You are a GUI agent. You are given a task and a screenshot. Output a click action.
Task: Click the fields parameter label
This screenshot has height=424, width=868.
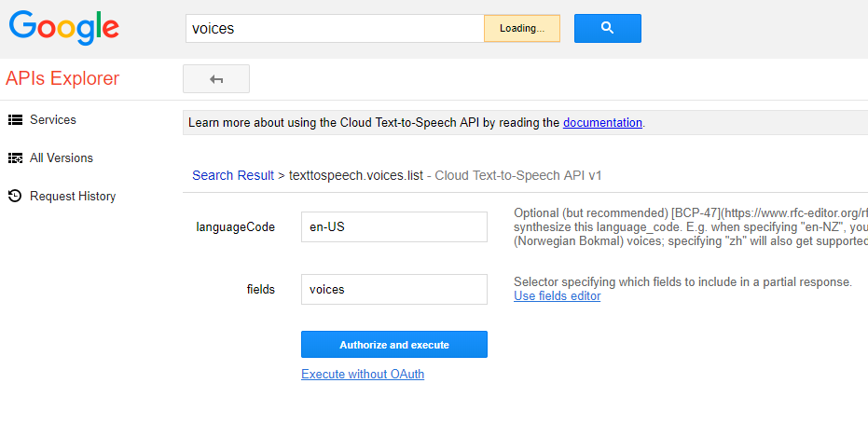click(261, 289)
